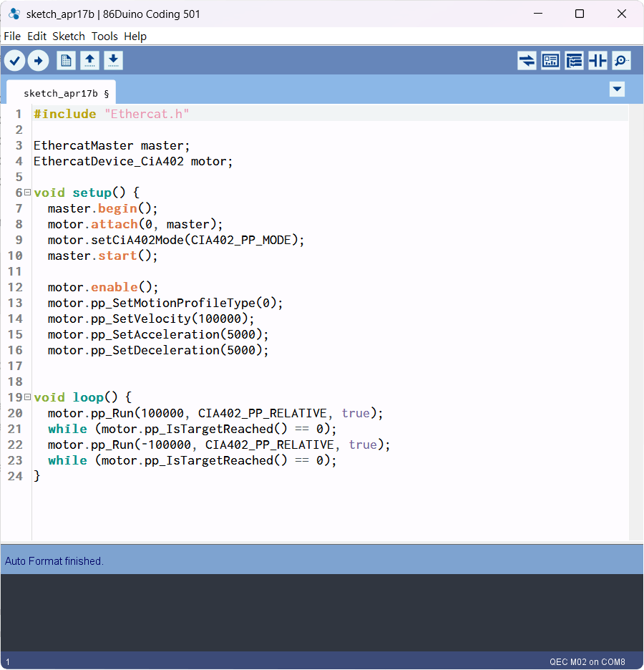
Task: Save the sketch with the down-arrow icon
Action: pyautogui.click(x=113, y=61)
